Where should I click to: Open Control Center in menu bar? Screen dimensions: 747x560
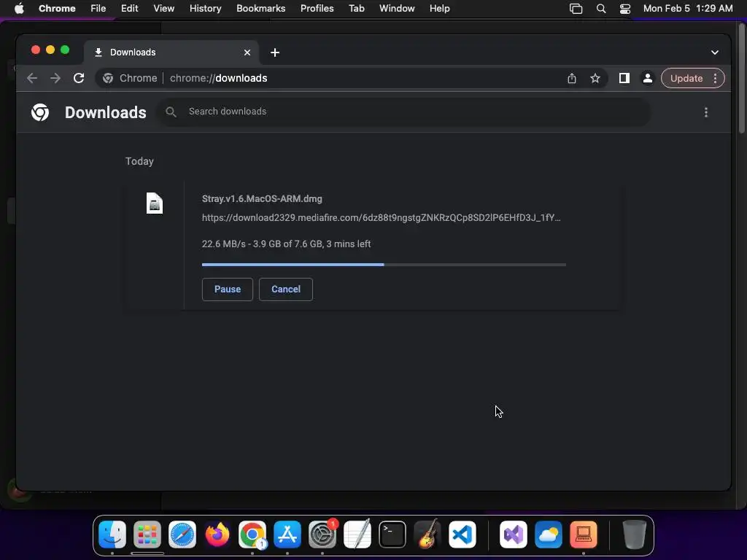(x=625, y=9)
